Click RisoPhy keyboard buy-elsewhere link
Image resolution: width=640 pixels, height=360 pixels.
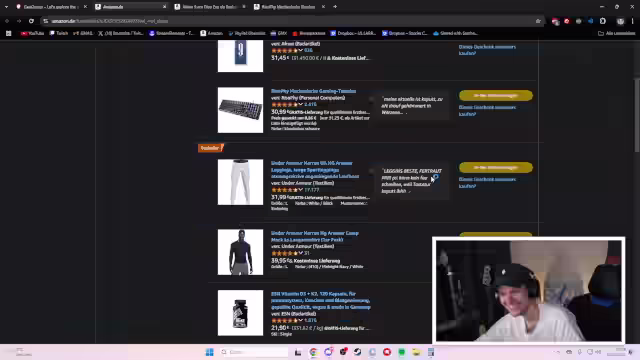coord(487,111)
